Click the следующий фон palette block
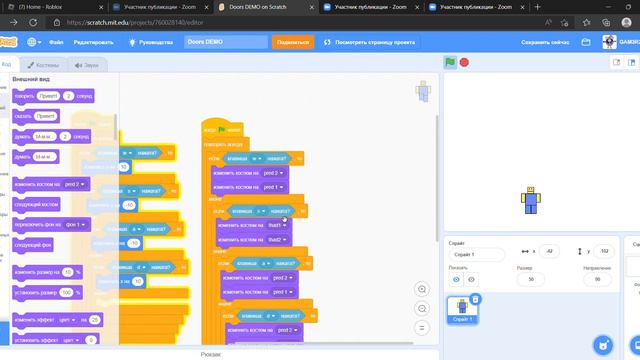640x360 pixels. pos(33,245)
